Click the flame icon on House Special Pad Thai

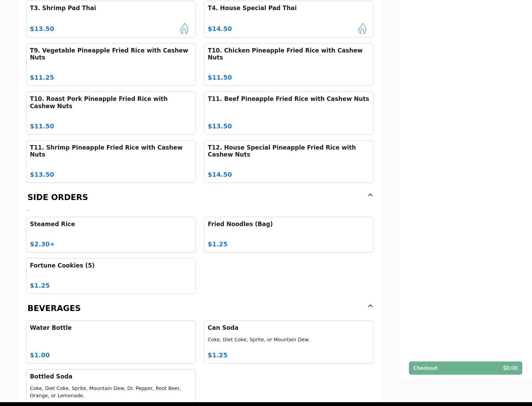[x=362, y=29]
